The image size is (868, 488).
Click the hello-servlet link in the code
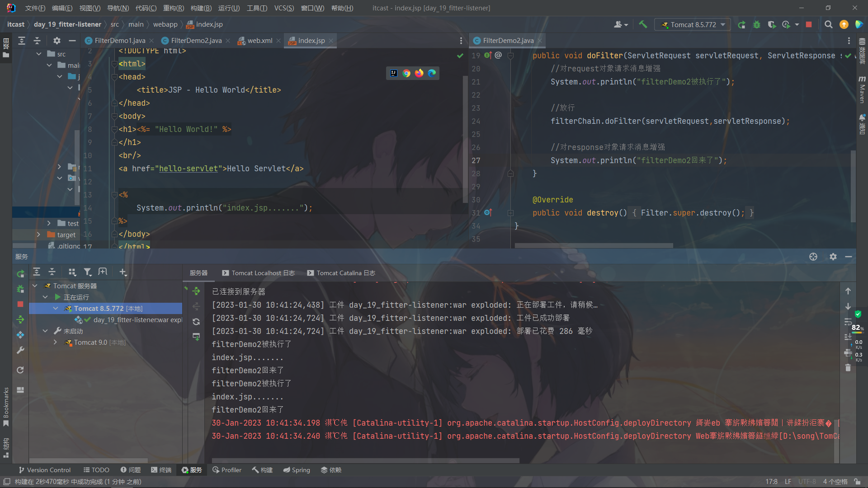pos(189,169)
